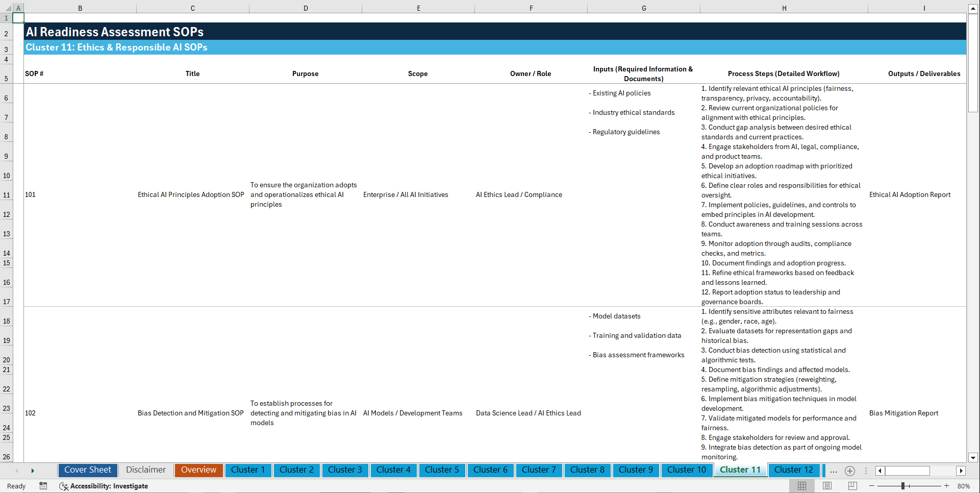This screenshot has height=493, width=980.
Task: Click the macro recording icon in status bar
Action: click(x=43, y=486)
